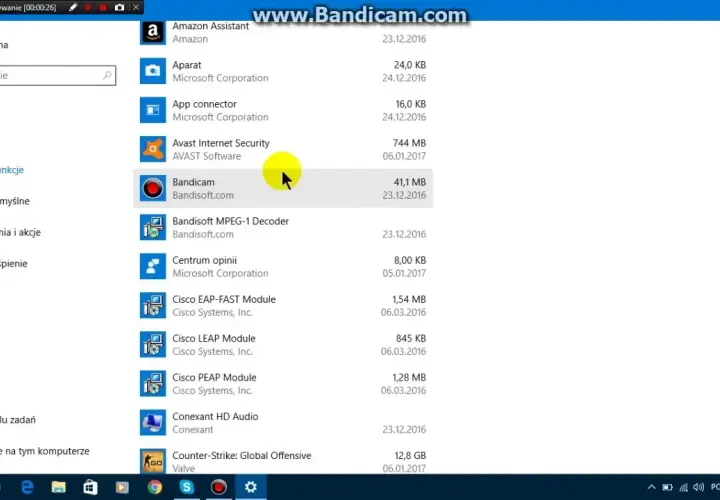Screen dimensions: 720x500
Task: Open Skype from the taskbar
Action: 186,487
